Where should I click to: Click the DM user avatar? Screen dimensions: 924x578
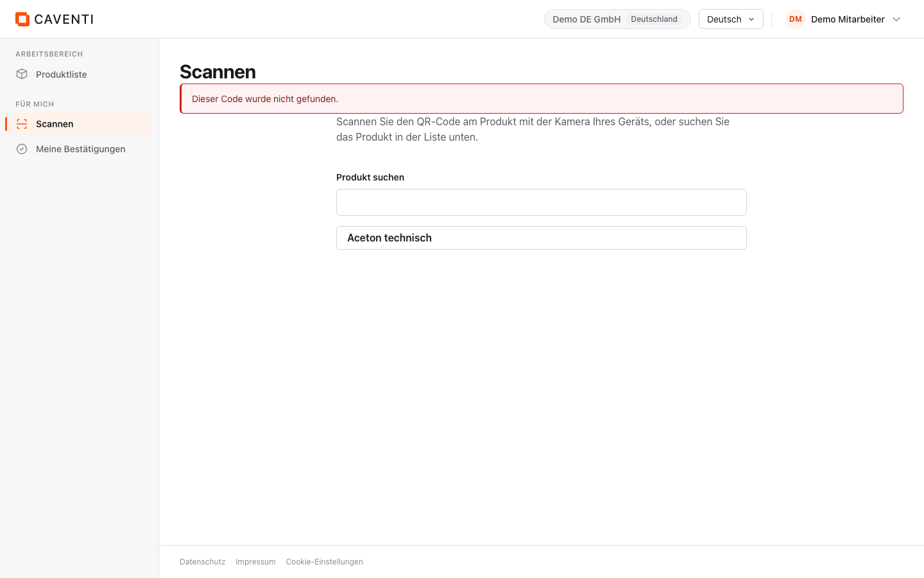click(x=796, y=19)
